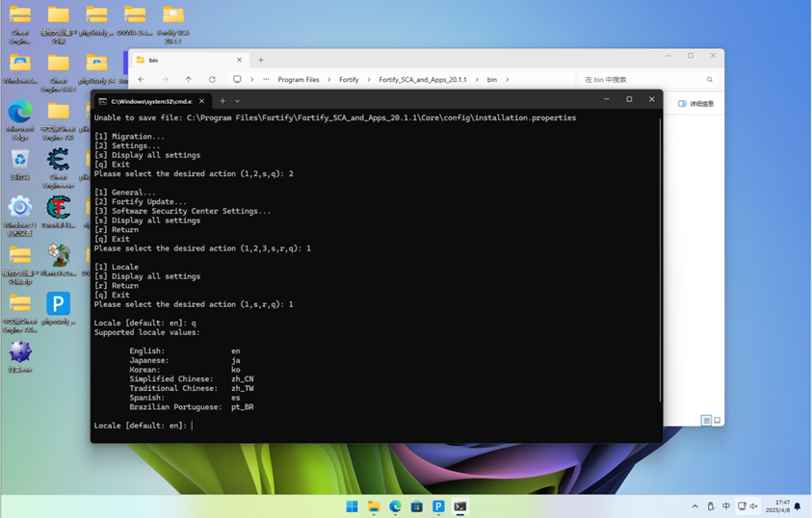
Task: Click the bin breadcrumb segment
Action: click(492, 79)
